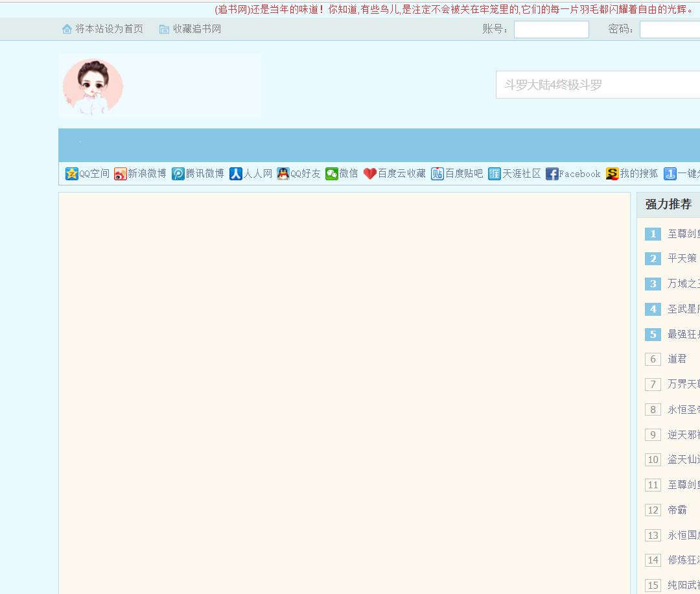The width and height of the screenshot is (700, 594).
Task: Share via the 微信 icon
Action: tap(332, 174)
